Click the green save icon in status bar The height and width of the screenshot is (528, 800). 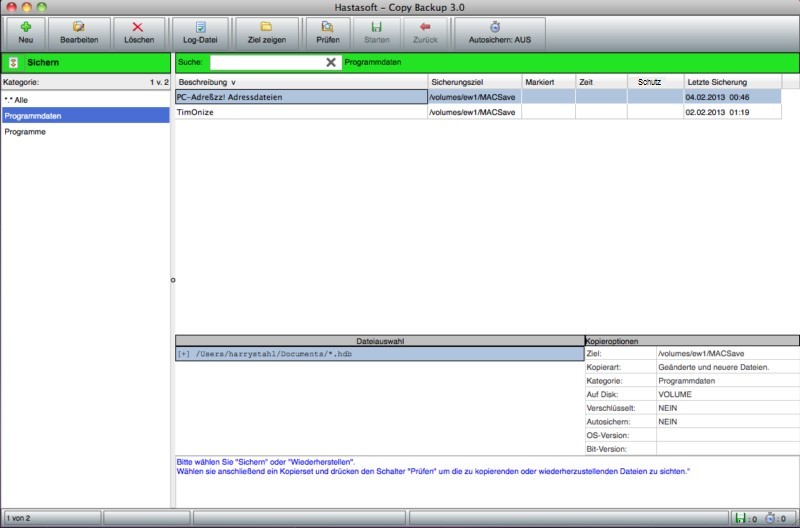[740, 518]
